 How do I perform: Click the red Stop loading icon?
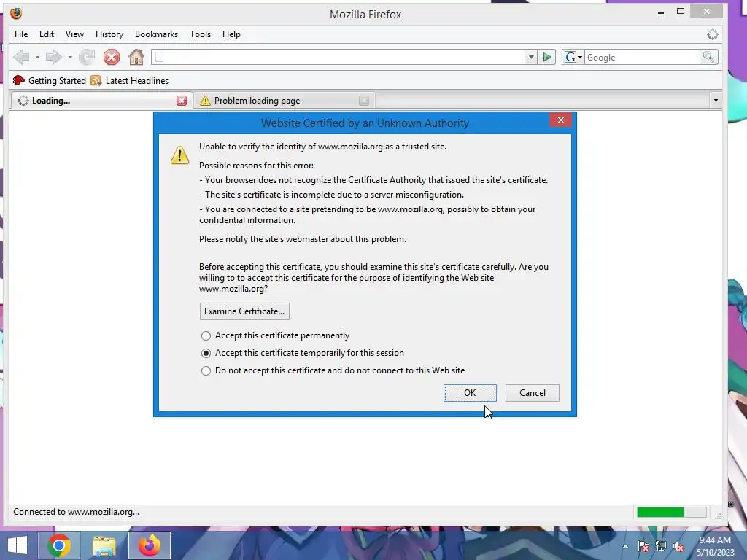[x=112, y=57]
